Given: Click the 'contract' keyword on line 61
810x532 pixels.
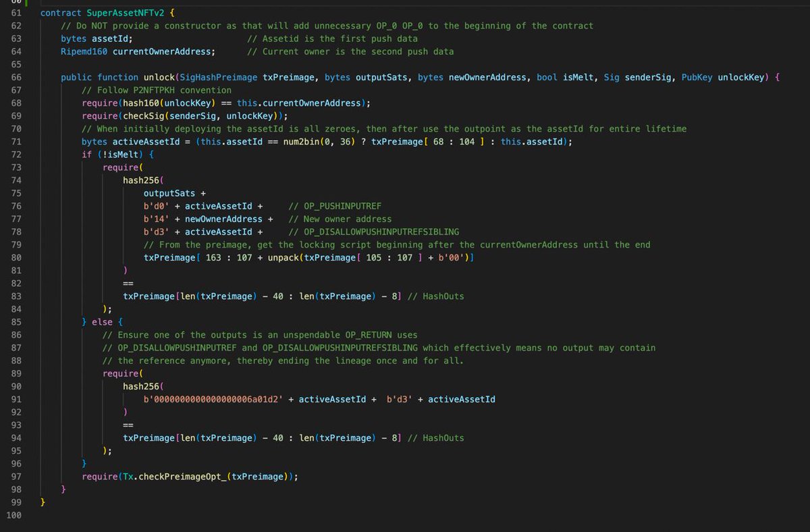Looking at the screenshot, I should [61, 13].
